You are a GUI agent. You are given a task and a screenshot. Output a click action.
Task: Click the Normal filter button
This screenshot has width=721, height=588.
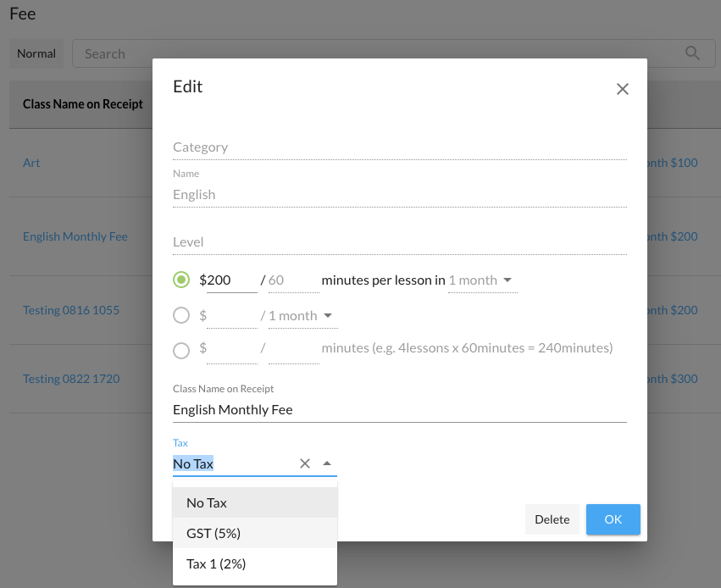[36, 53]
